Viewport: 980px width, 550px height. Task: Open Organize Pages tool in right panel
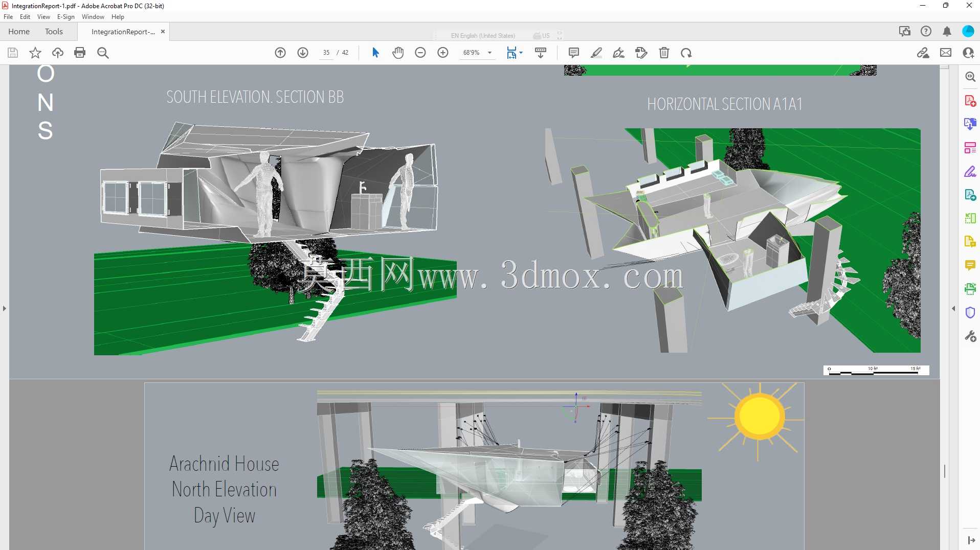[970, 148]
